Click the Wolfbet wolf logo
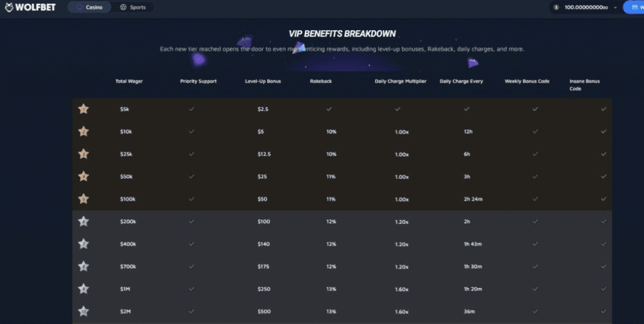Image resolution: width=644 pixels, height=324 pixels. click(9, 8)
